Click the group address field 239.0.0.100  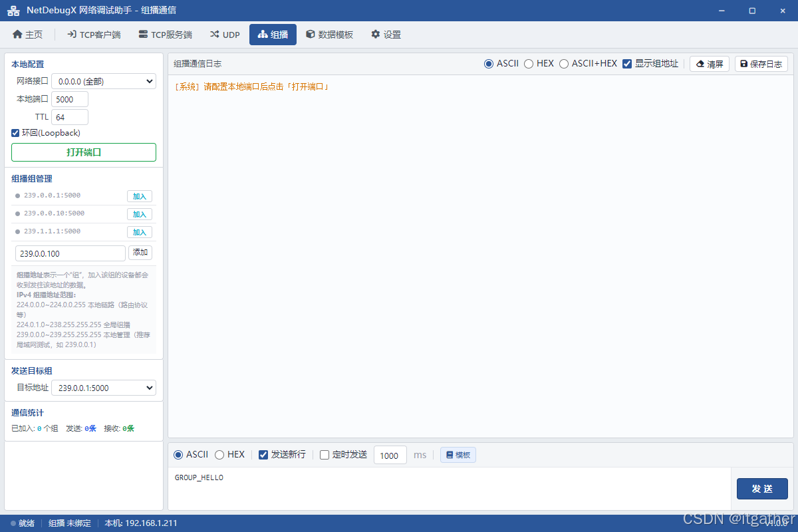tap(70, 253)
